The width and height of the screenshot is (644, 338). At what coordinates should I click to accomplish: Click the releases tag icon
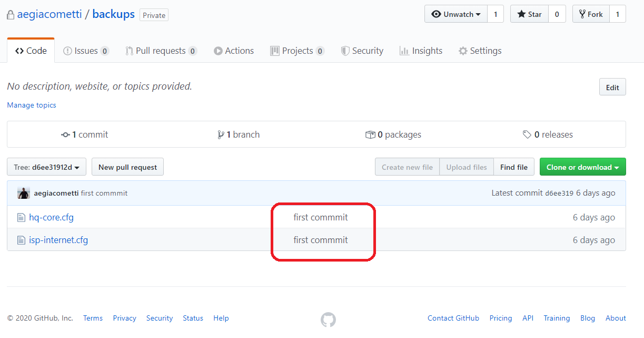[x=527, y=135]
